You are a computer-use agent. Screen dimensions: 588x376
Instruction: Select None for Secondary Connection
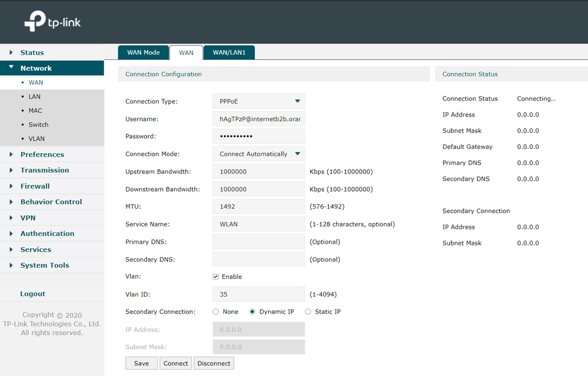216,312
